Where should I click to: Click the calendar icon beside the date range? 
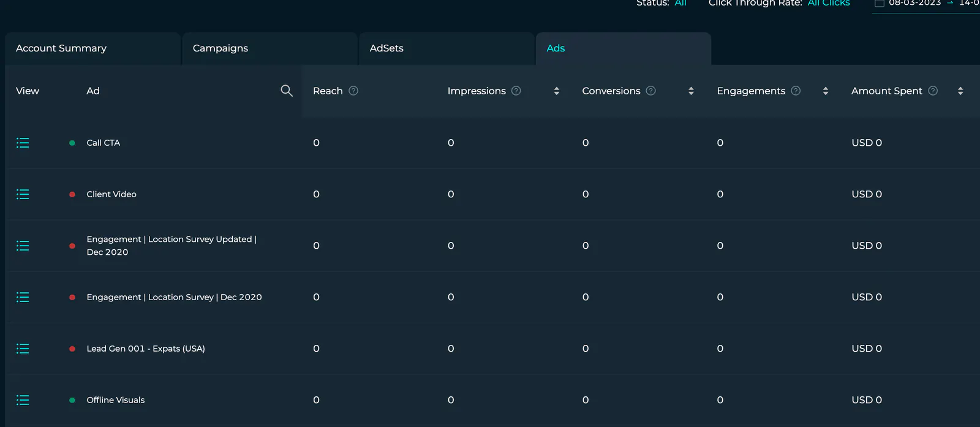[x=880, y=3]
